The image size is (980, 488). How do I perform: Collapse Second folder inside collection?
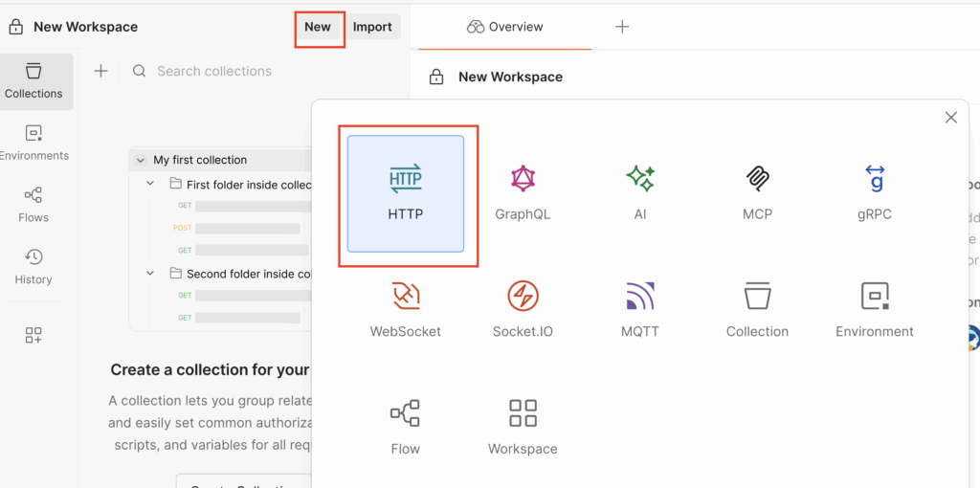click(150, 273)
